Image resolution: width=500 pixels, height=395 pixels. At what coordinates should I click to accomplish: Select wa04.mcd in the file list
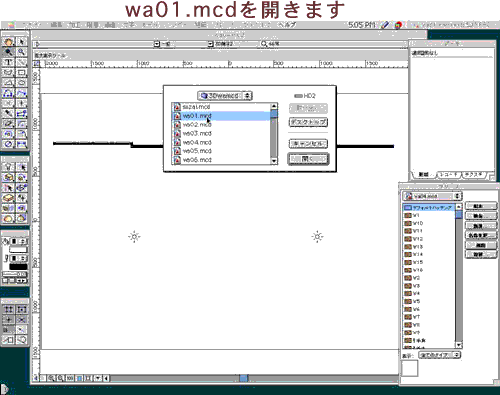[221, 142]
